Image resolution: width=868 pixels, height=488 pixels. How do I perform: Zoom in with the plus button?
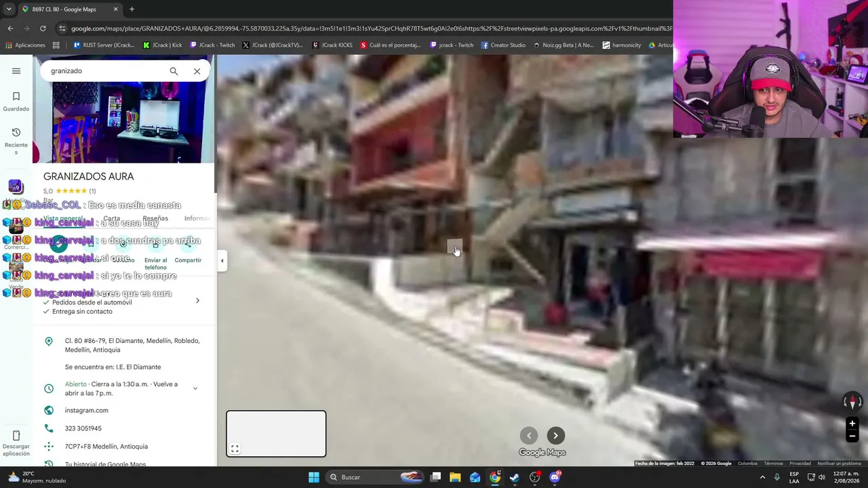pyautogui.click(x=852, y=424)
